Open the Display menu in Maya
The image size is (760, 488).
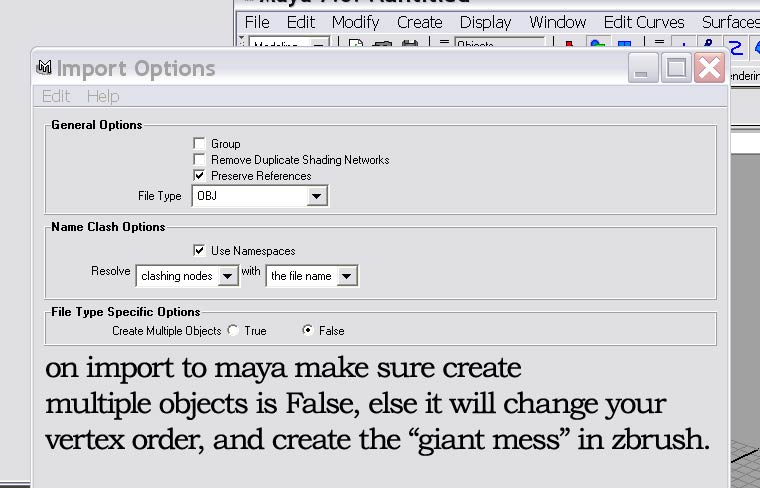pos(485,22)
